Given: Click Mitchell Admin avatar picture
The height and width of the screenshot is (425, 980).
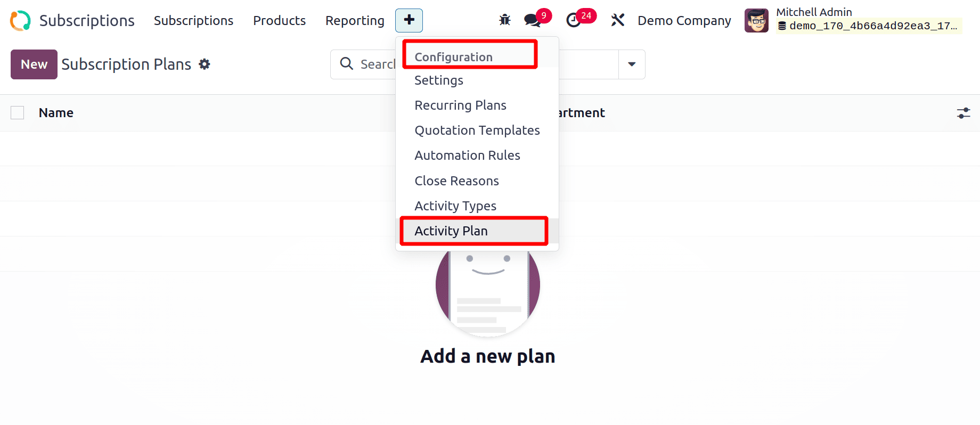Looking at the screenshot, I should pos(756,21).
